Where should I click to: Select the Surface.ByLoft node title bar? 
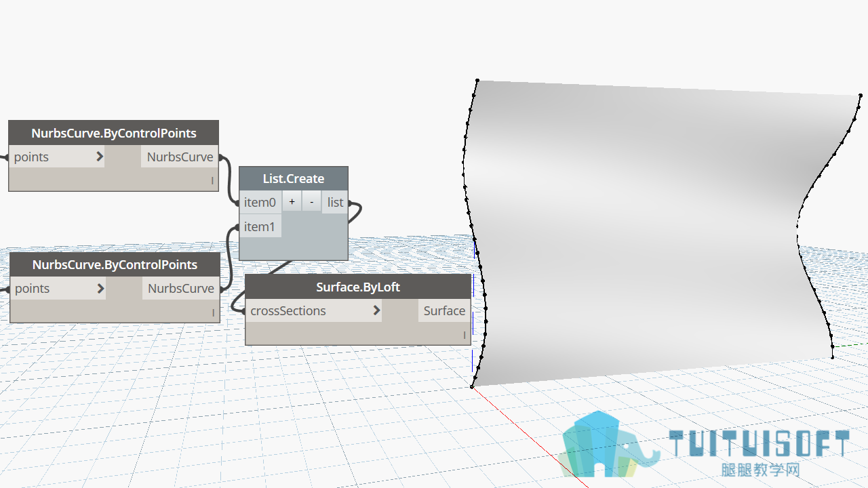pos(358,287)
